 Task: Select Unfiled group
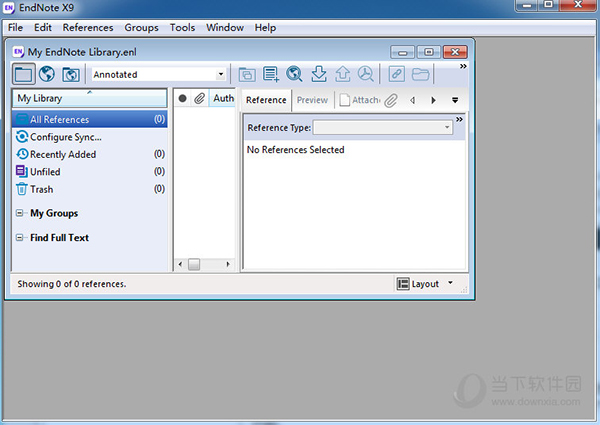tap(90, 172)
